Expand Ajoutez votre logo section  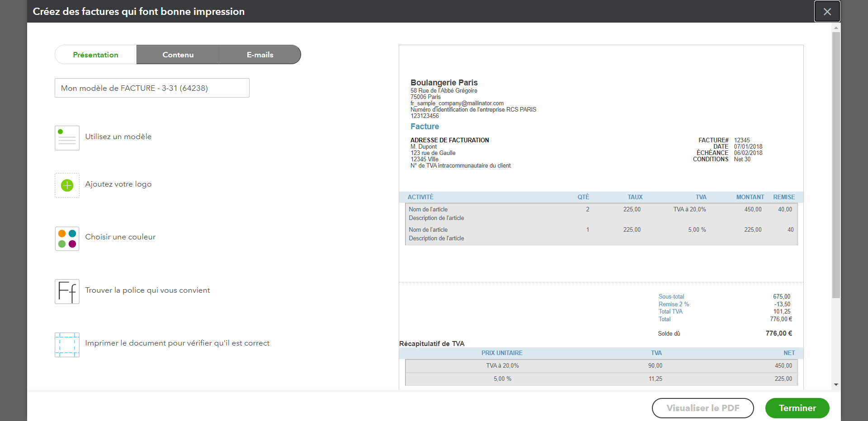coord(118,184)
